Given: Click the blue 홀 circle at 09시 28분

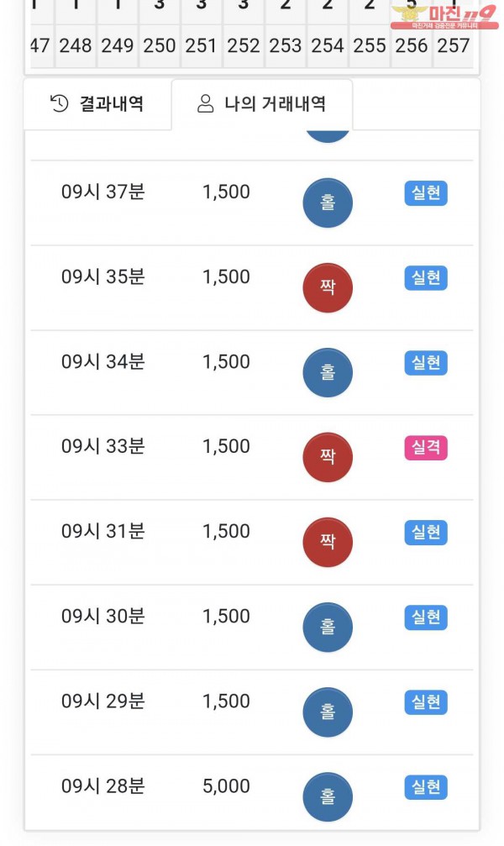Looking at the screenshot, I should click(x=328, y=797).
